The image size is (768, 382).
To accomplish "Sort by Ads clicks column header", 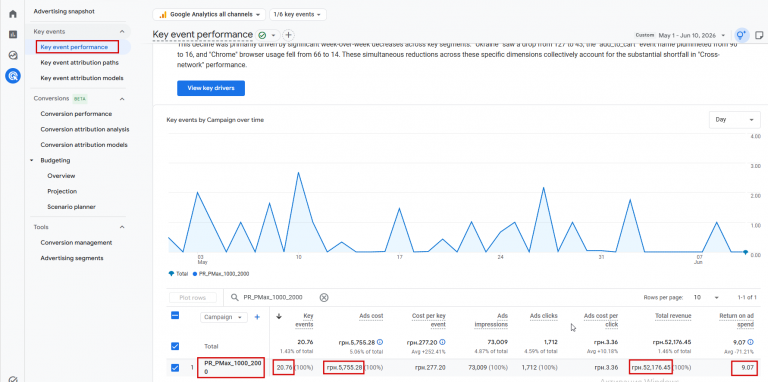I will [x=543, y=316].
